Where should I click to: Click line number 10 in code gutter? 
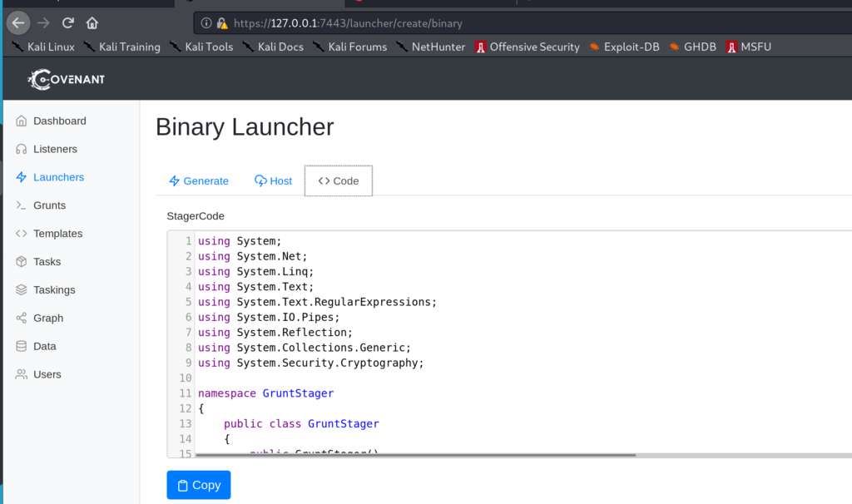pos(186,378)
